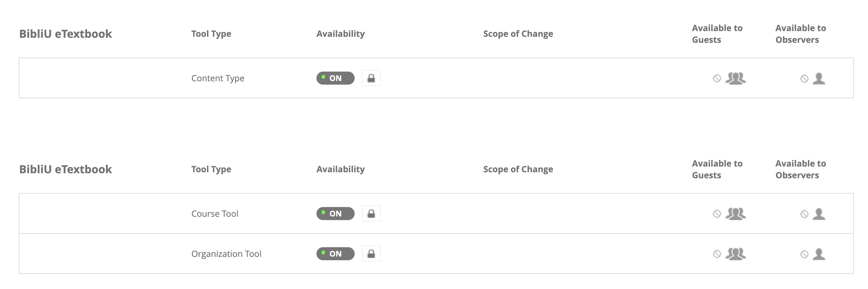Toggle Course Tool availability ON switch
868x289 pixels.
pos(335,214)
